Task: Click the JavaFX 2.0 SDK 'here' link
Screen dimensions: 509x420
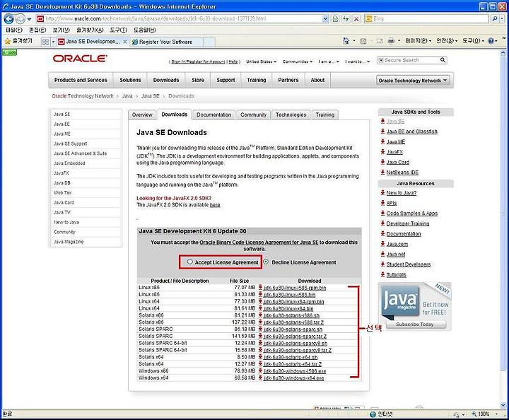Action: (215, 205)
